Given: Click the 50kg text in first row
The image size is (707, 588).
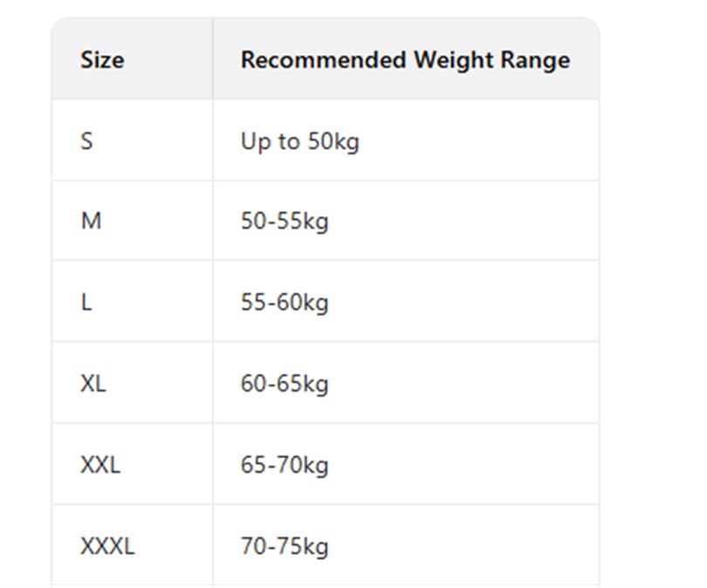Looking at the screenshot, I should tap(333, 142).
